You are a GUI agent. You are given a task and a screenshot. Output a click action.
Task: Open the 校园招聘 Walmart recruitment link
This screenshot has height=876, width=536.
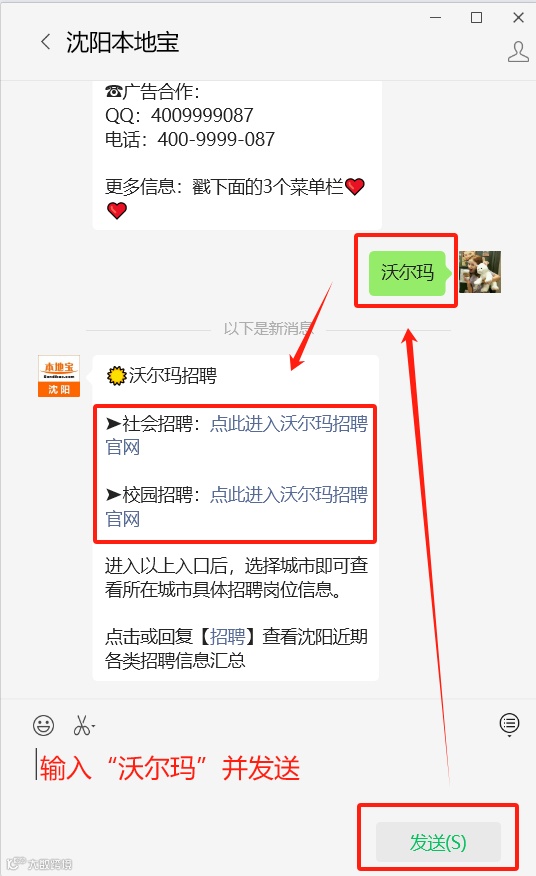(236, 506)
